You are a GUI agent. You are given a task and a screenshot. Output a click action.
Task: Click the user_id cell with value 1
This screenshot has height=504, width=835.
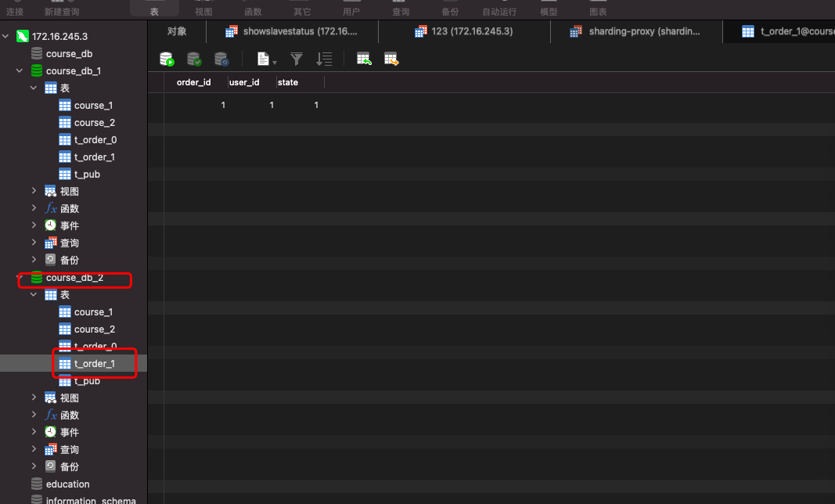(252, 105)
